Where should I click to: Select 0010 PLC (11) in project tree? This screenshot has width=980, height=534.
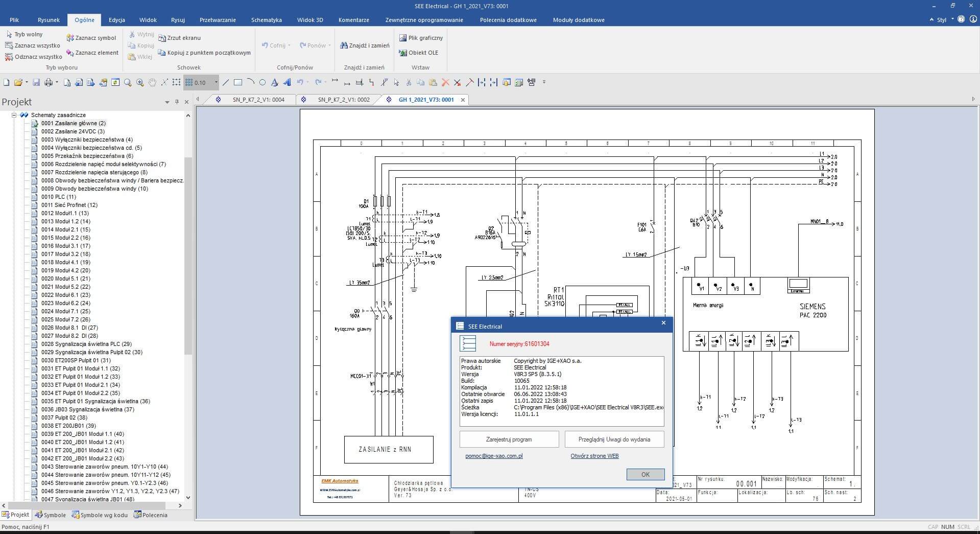point(58,197)
